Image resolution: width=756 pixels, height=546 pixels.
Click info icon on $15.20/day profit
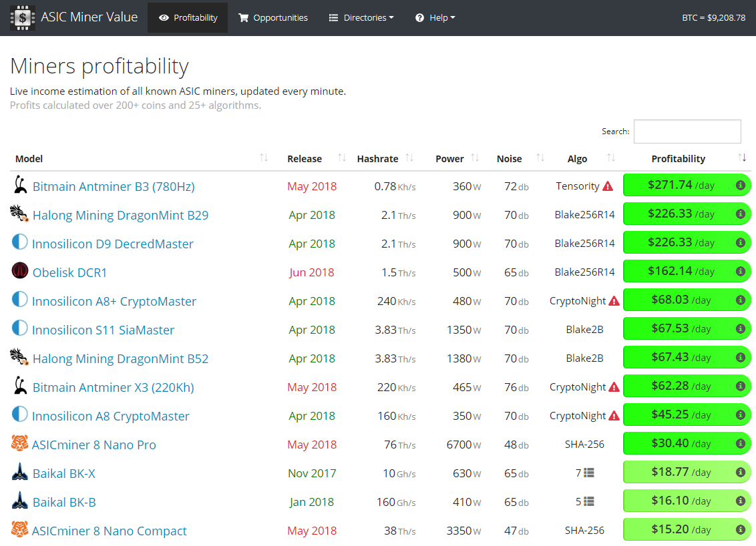point(741,529)
